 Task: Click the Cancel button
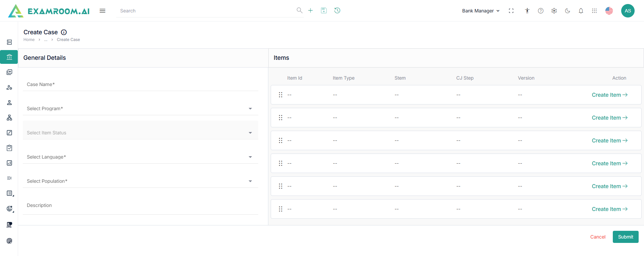pos(598,237)
